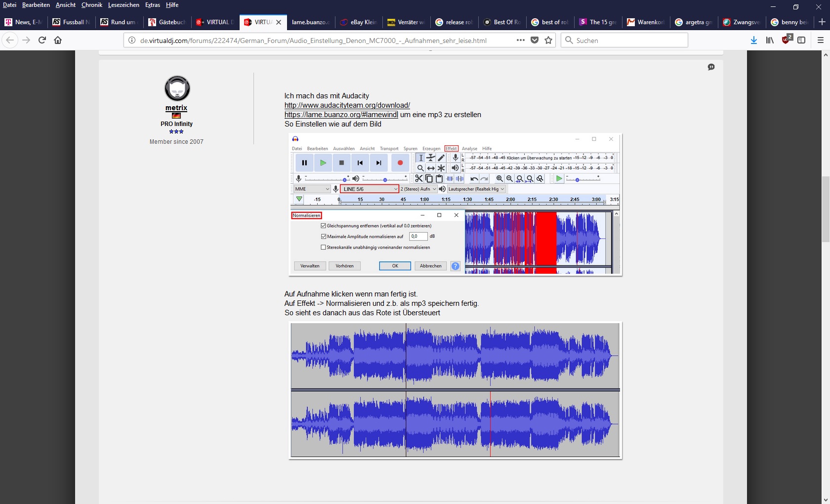
Task: Toggle the sidebar view
Action: click(x=802, y=40)
